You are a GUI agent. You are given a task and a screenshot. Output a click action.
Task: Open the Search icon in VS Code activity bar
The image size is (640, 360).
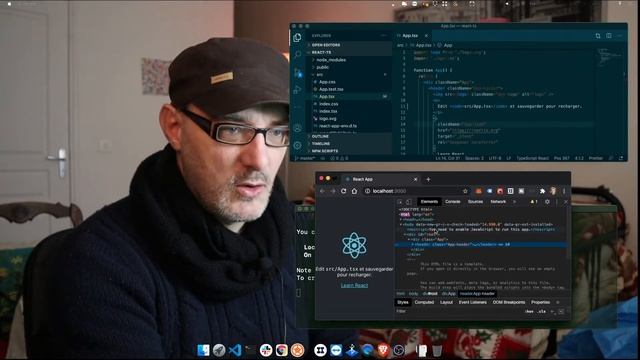298,55
